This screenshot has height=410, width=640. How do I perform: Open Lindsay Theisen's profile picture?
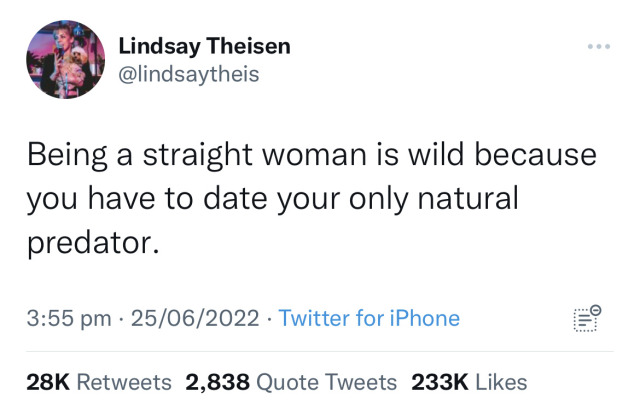pyautogui.click(x=65, y=60)
